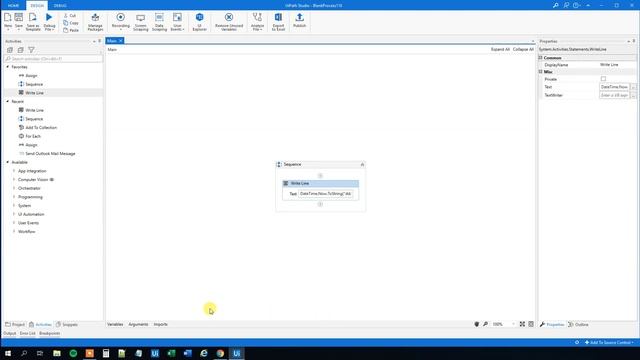Launch Screen Scraping
The width and height of the screenshot is (640, 360).
140,22
